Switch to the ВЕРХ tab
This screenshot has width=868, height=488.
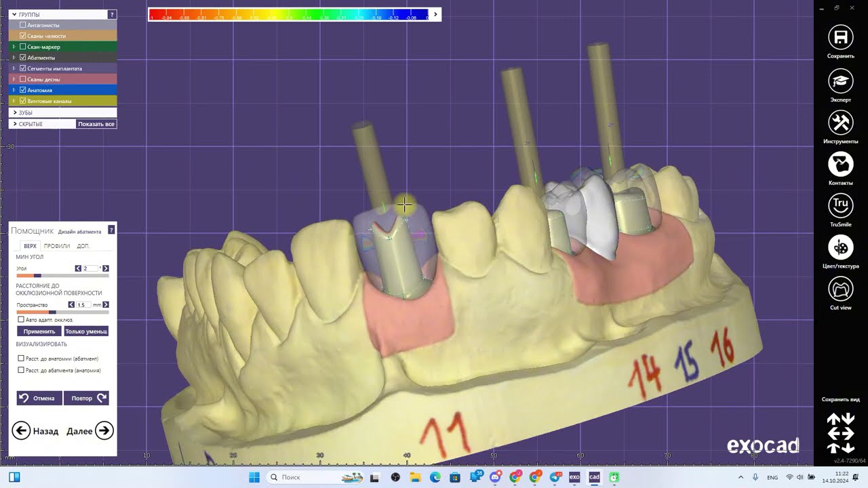click(x=30, y=246)
